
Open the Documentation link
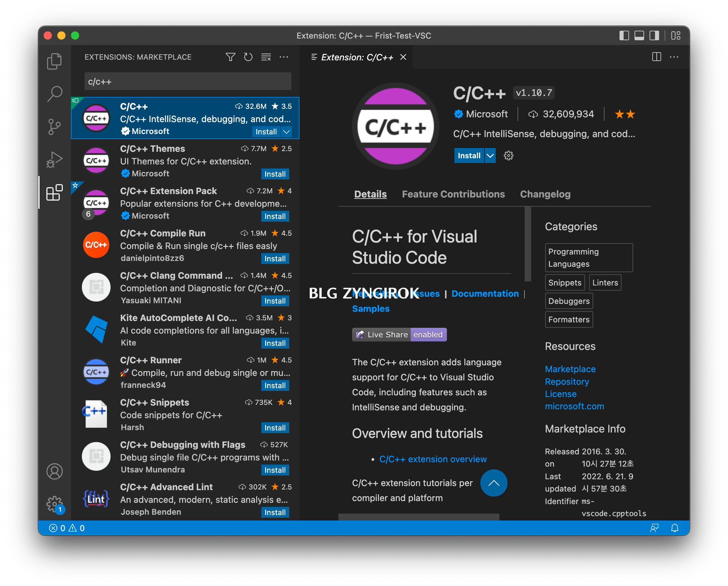pyautogui.click(x=485, y=293)
